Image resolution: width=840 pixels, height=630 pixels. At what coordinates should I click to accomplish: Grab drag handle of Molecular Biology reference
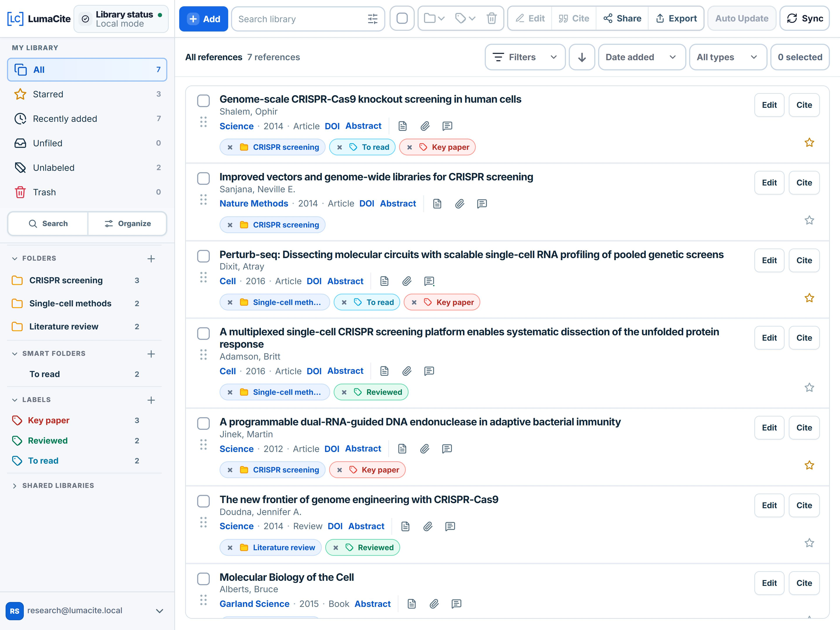[x=203, y=600]
